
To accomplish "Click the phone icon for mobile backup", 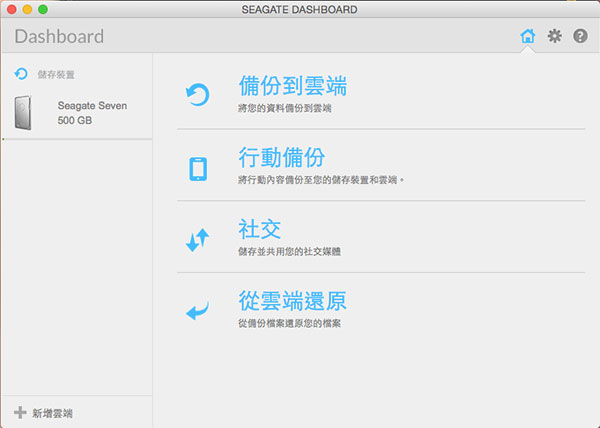I will pos(198,168).
